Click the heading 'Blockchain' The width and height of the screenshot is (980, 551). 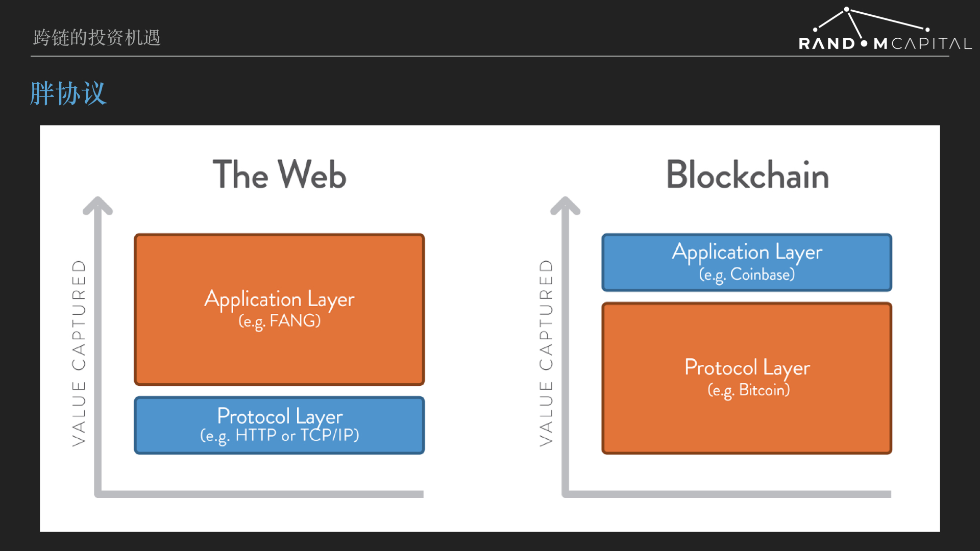[x=747, y=174]
